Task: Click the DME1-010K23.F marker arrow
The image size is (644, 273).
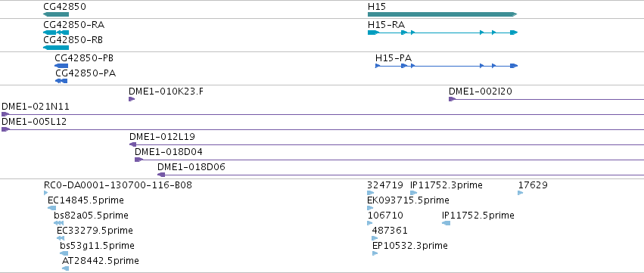Action: click(132, 99)
